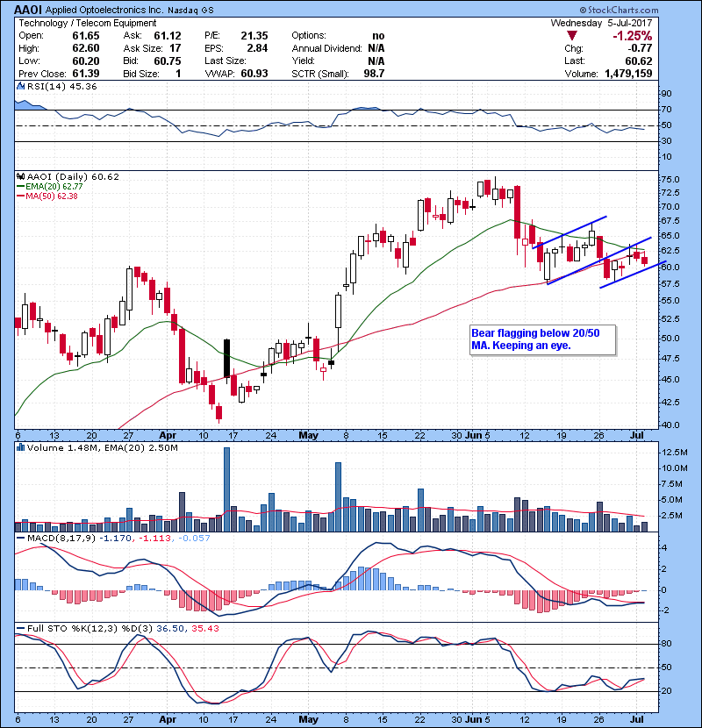Click the Last price value 60.62
702x728 pixels.
click(638, 61)
